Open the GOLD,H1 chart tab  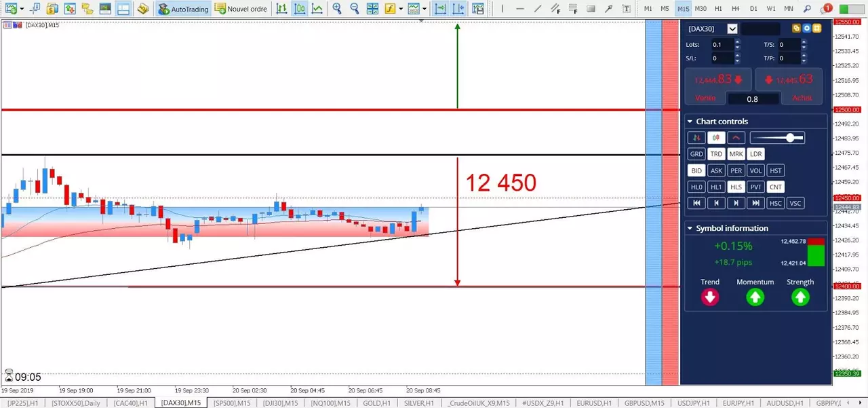[x=376, y=403]
